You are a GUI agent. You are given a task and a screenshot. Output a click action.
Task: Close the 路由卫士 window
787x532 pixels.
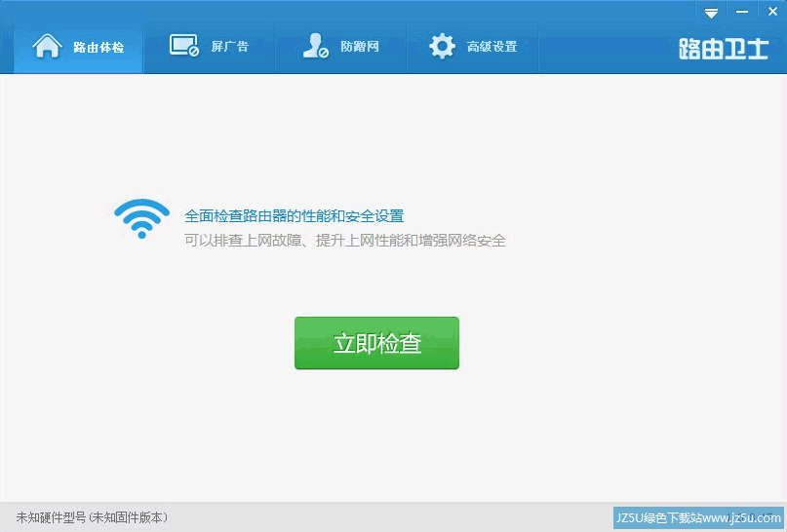coord(771,12)
